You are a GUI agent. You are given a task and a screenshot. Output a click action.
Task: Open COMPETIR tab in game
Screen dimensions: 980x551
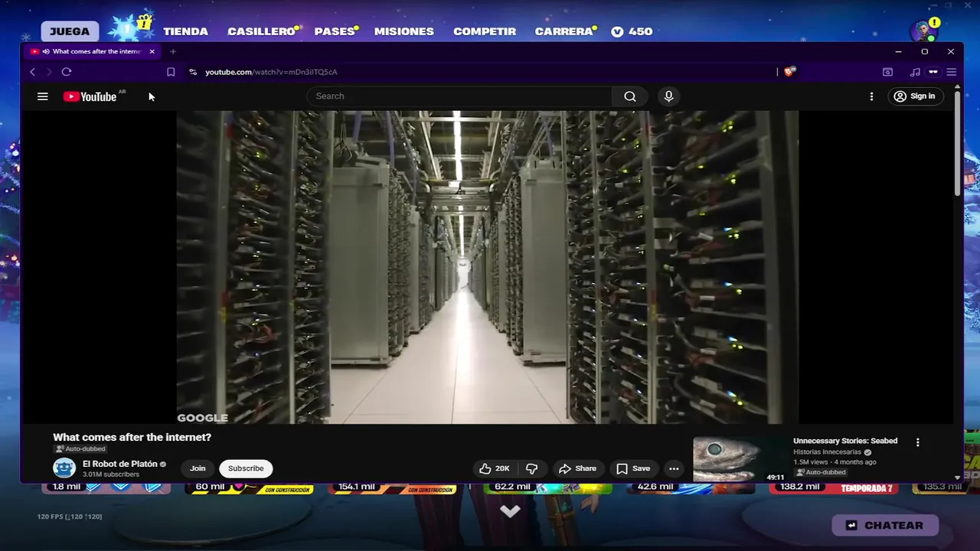485,31
